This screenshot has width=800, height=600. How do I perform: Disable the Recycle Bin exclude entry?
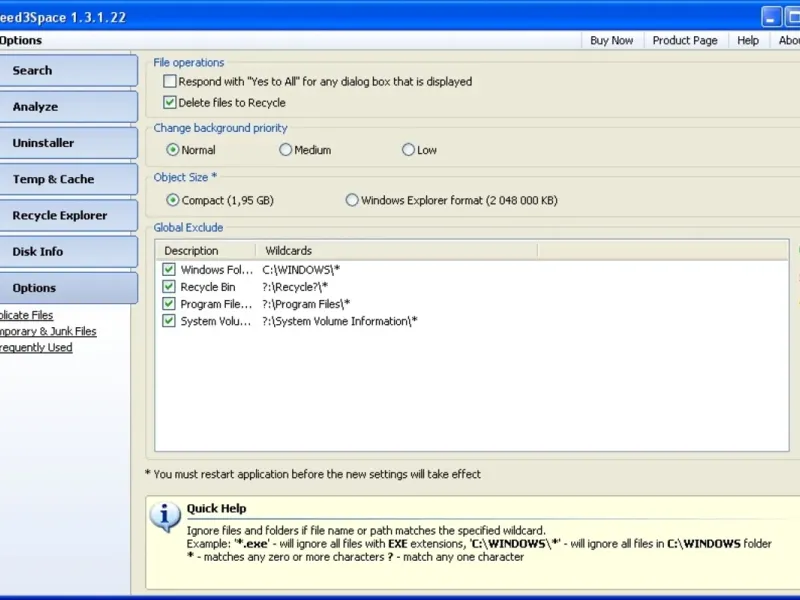point(169,287)
